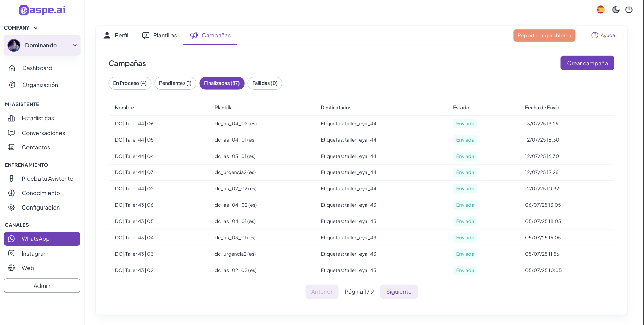
Task: Click the power logout icon
Action: (629, 10)
